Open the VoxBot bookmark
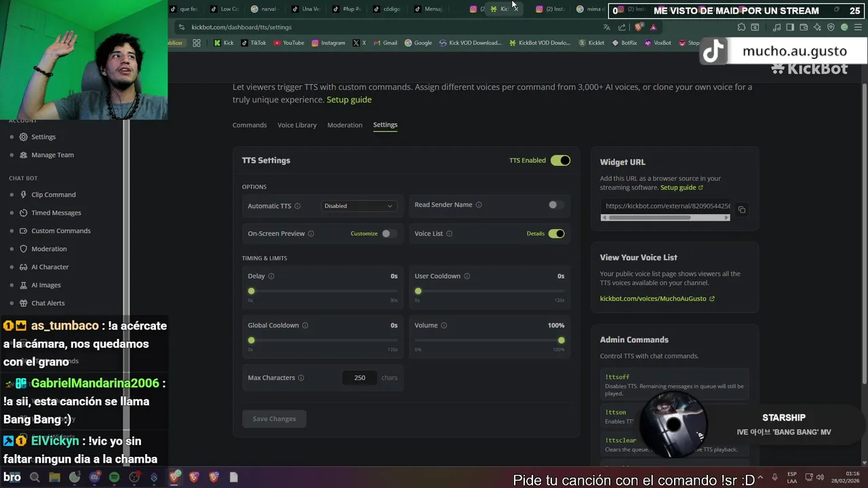Screen dimensions: 868x488 point(658,43)
